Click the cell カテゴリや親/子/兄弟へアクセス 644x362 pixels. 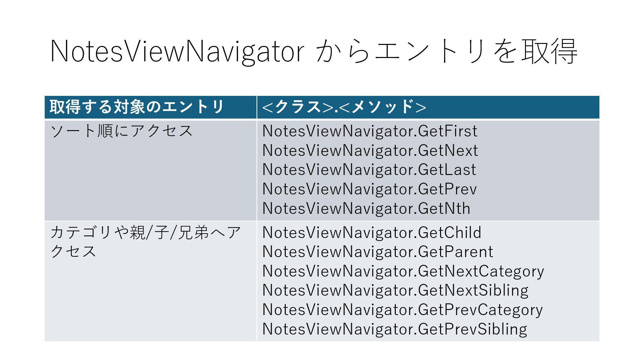point(151,281)
